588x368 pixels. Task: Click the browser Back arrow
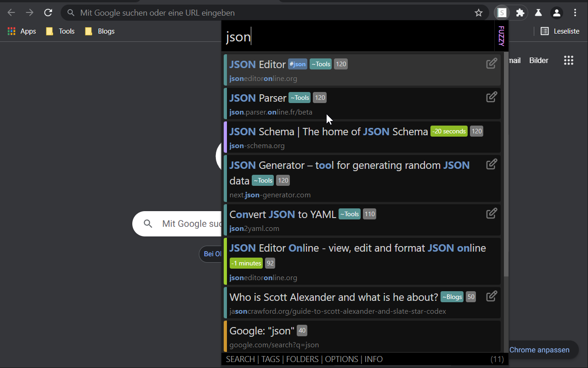point(11,13)
